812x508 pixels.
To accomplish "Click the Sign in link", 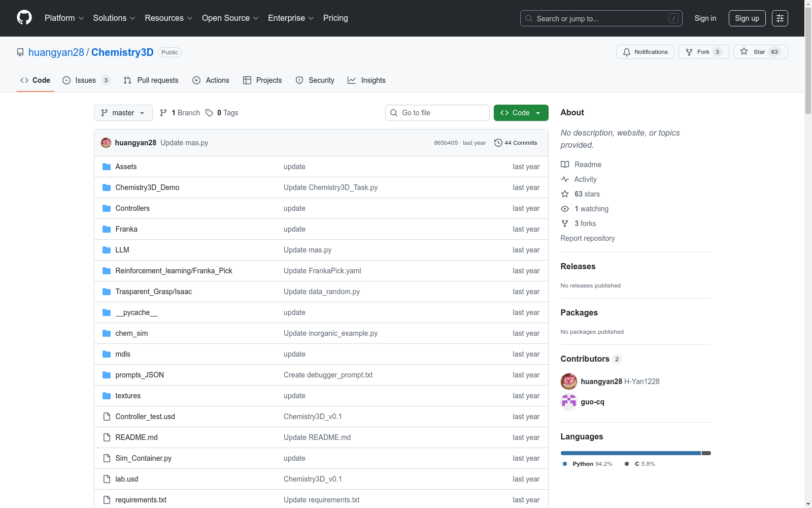I will 705,18.
